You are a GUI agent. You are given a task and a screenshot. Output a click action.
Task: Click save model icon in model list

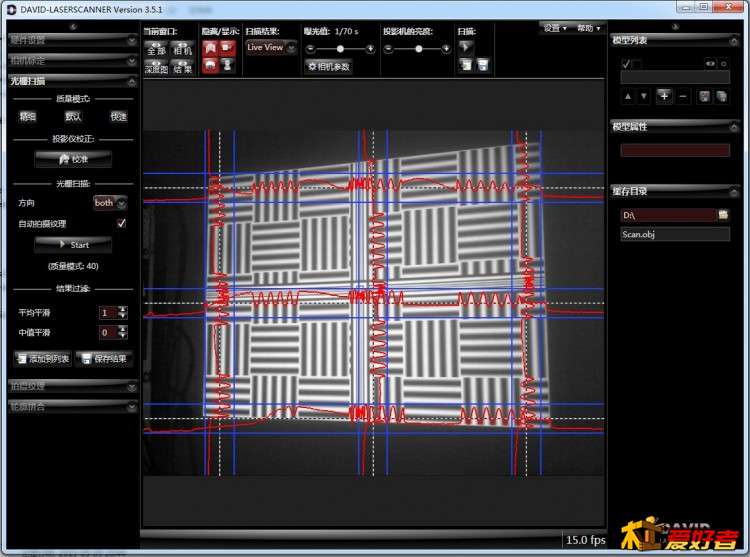[704, 97]
